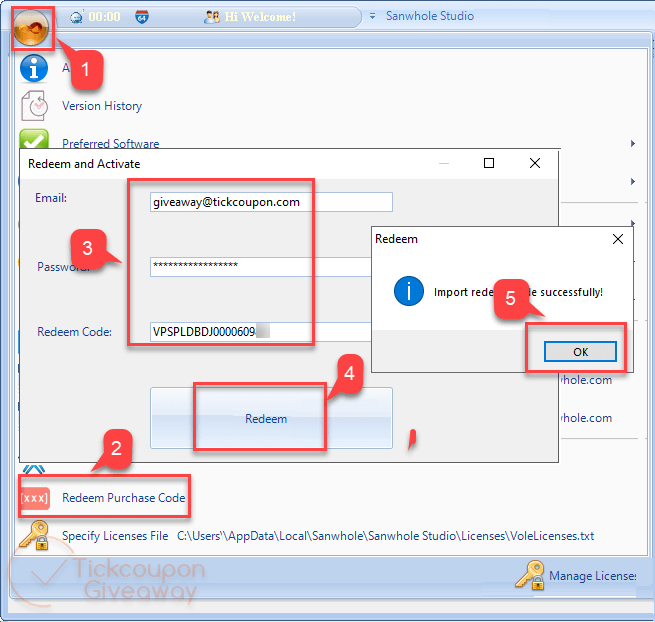Click the blue About info icon
Image resolution: width=655 pixels, height=622 pixels.
(34, 68)
